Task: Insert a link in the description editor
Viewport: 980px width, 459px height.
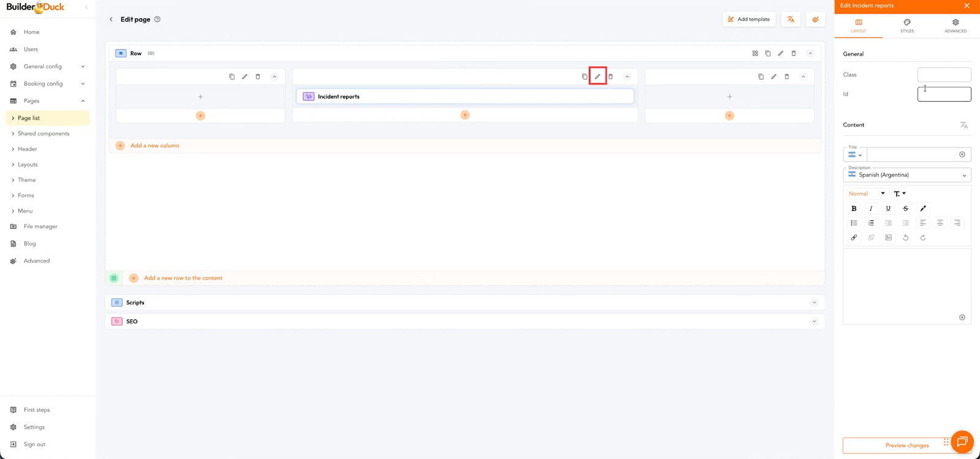Action: pos(854,237)
